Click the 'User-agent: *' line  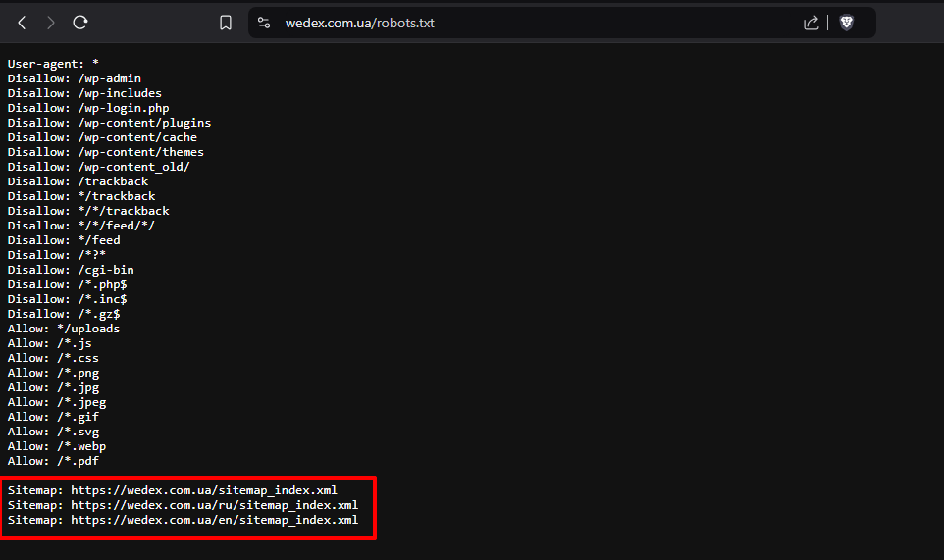53,64
